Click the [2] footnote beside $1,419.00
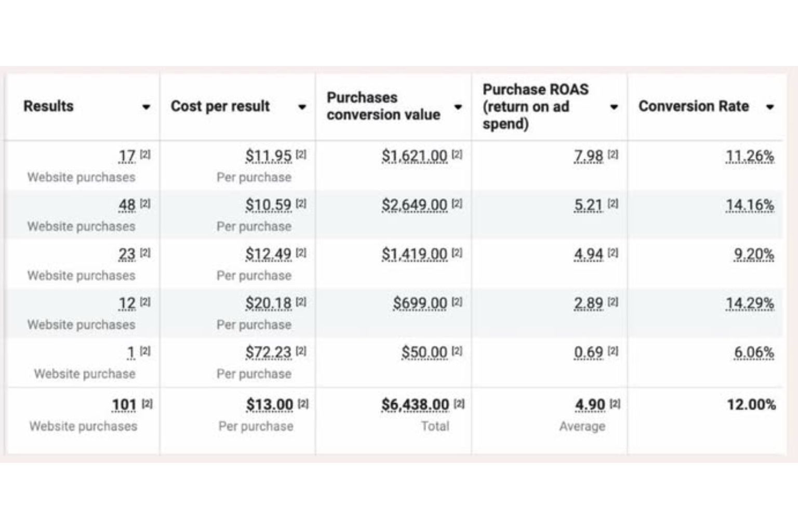Image resolution: width=798 pixels, height=532 pixels. coord(457,252)
